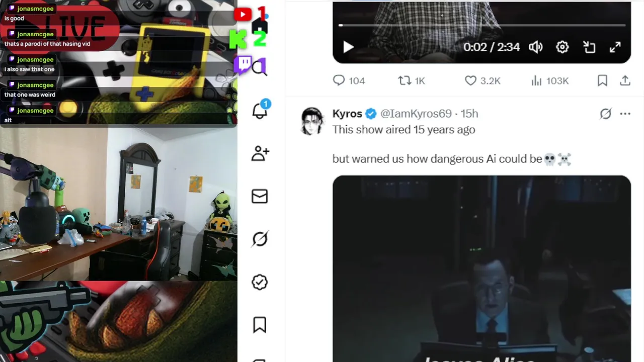
Task: Open notifications bell with 1 alert
Action: (x=260, y=111)
